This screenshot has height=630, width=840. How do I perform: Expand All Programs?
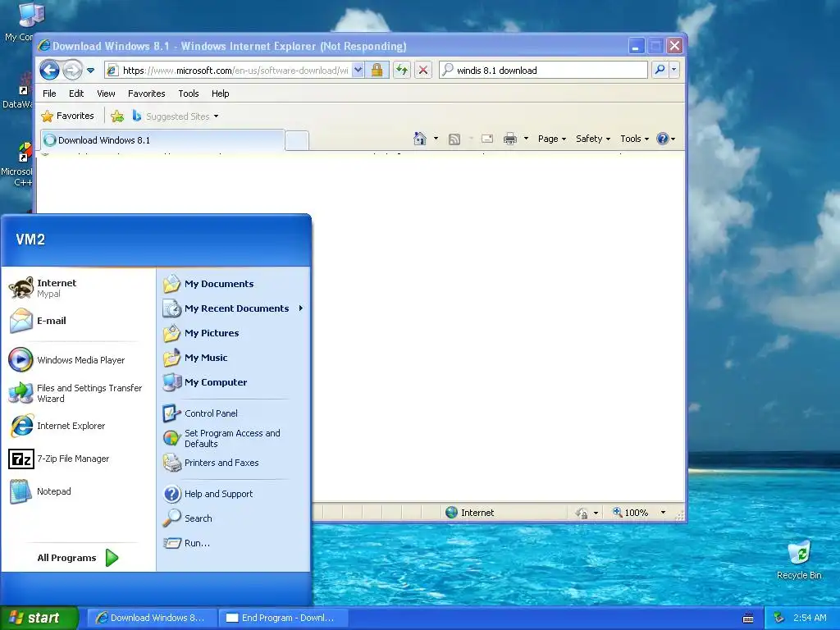(x=78, y=558)
